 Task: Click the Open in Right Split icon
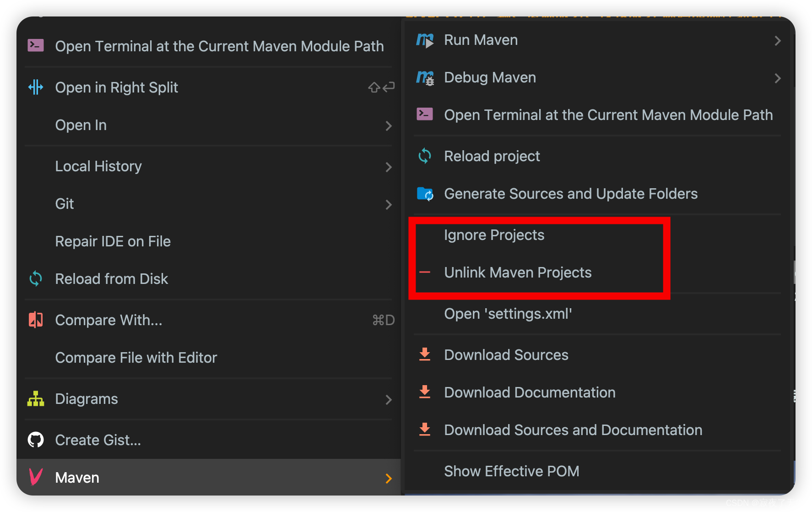(x=36, y=87)
